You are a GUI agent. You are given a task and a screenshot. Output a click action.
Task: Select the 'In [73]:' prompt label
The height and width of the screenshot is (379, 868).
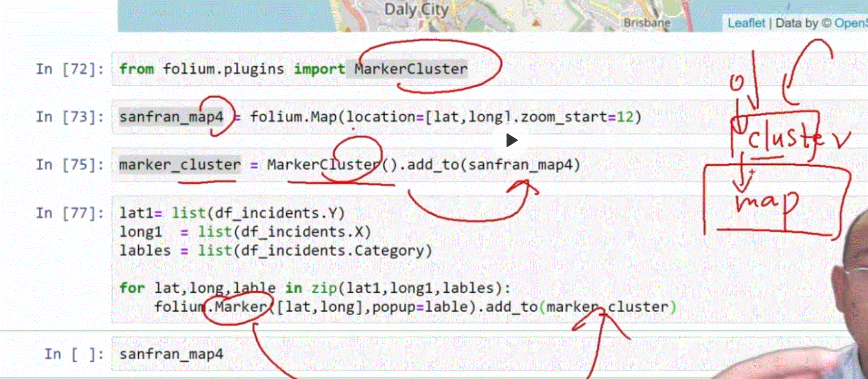click(70, 117)
